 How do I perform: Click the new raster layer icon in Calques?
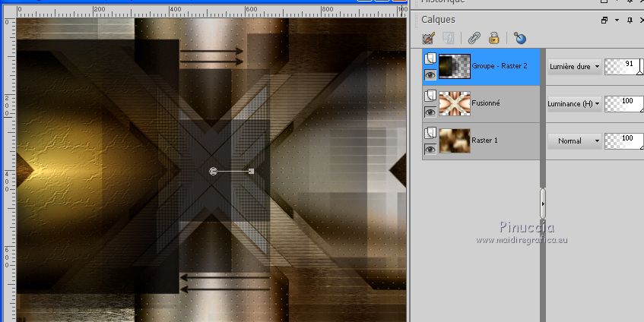[x=428, y=39]
